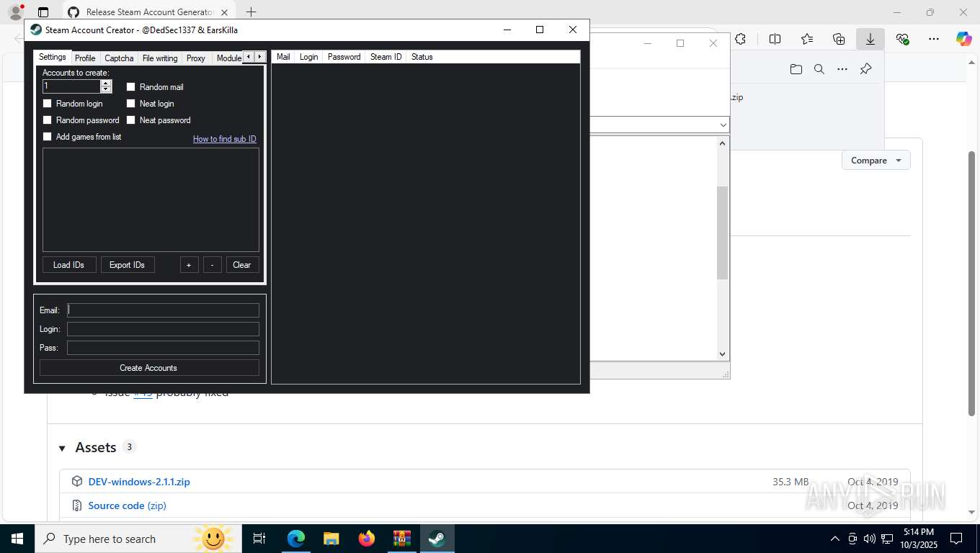Click the Login column header
The image size is (980, 553).
[x=309, y=57]
